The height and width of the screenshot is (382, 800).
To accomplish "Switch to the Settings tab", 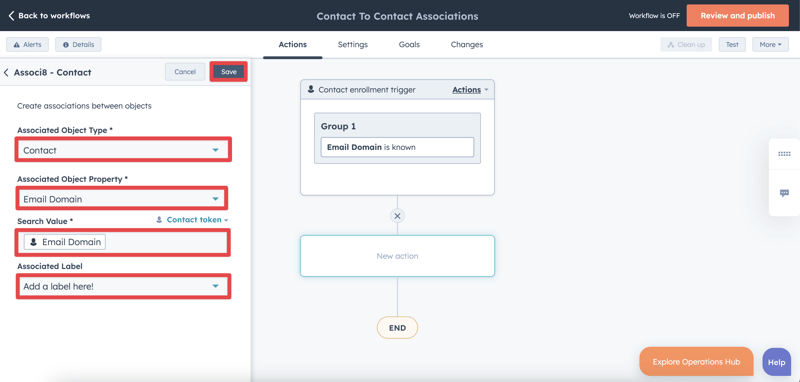I will (353, 44).
